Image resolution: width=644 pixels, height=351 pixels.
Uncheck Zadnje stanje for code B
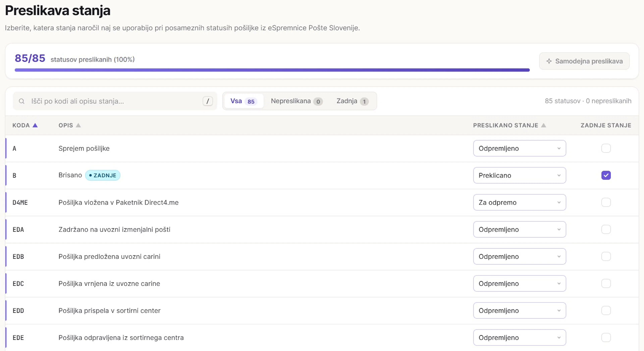(606, 175)
